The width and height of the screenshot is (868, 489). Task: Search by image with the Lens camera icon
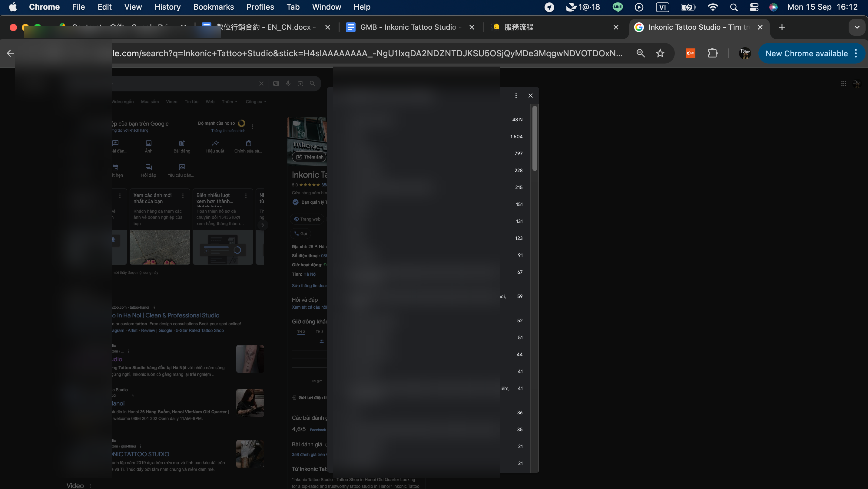[x=300, y=84]
